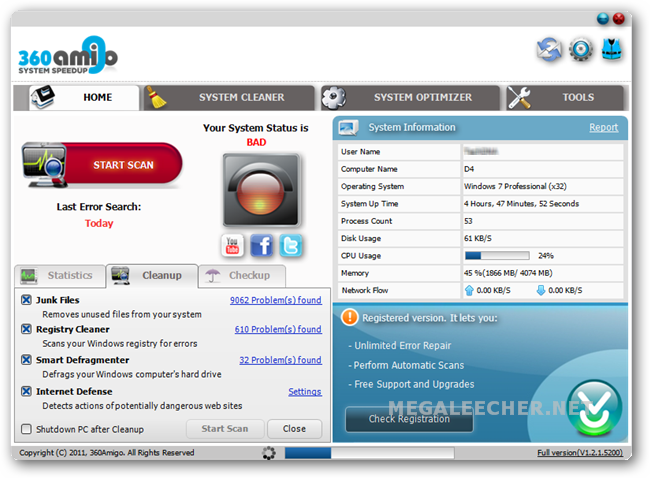Click the monitor icon beside Start Scan

45,165
